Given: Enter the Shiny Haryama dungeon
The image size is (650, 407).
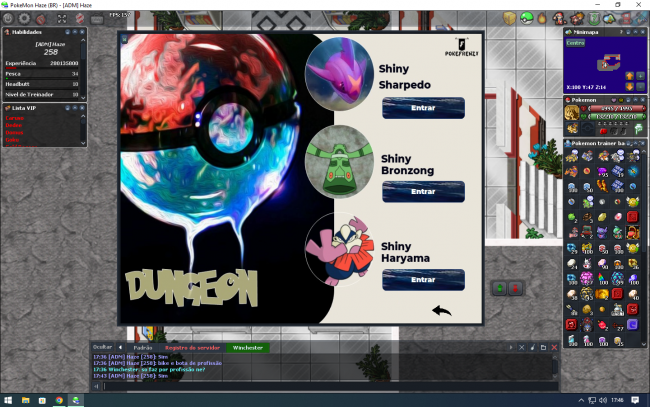Looking at the screenshot, I should [x=423, y=279].
